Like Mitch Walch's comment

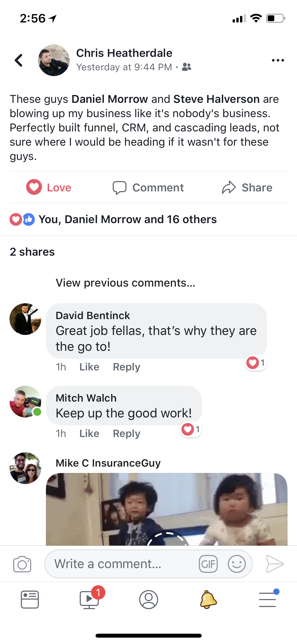89,434
